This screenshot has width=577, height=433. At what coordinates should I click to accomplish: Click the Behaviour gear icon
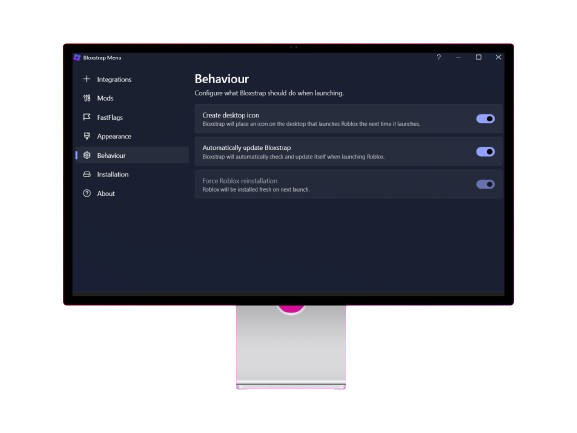click(x=86, y=155)
